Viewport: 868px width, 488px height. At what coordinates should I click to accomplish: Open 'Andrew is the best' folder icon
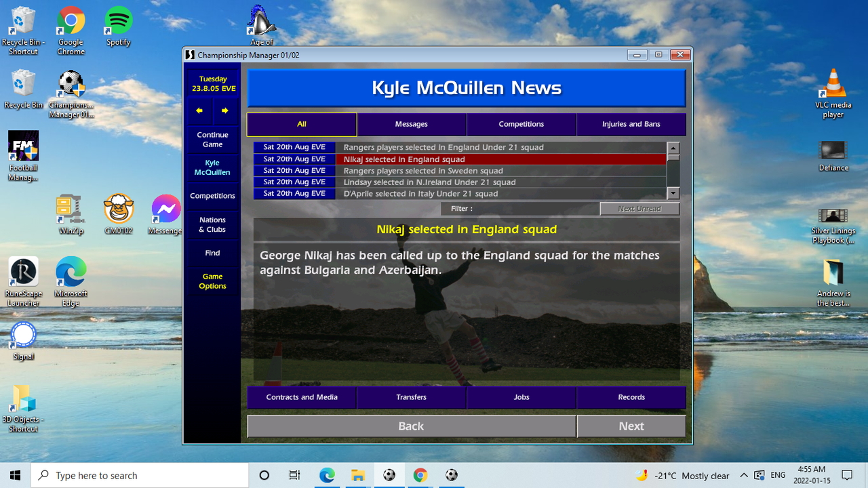[833, 283]
